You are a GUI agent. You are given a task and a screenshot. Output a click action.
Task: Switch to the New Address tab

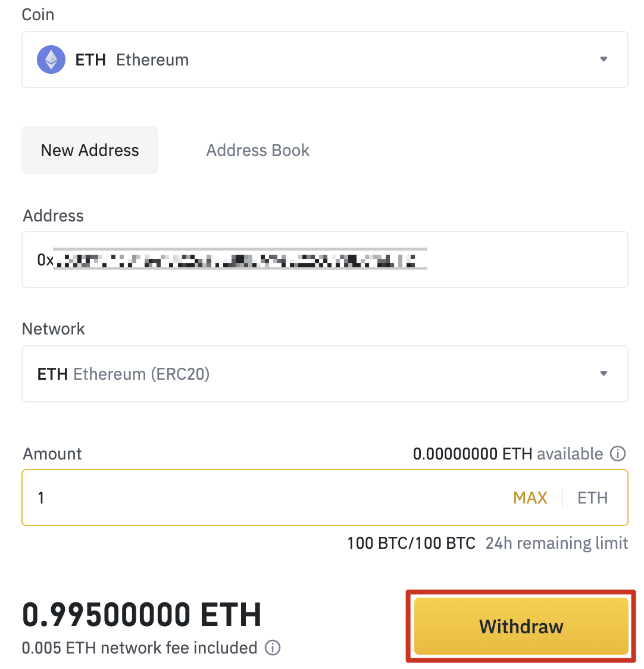coord(90,150)
